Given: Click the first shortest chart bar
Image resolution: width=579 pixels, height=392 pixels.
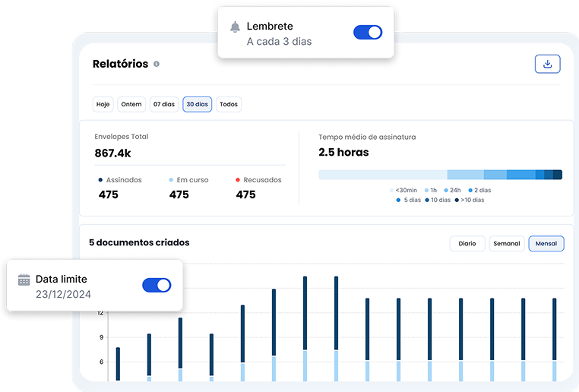Looking at the screenshot, I should pos(118,364).
